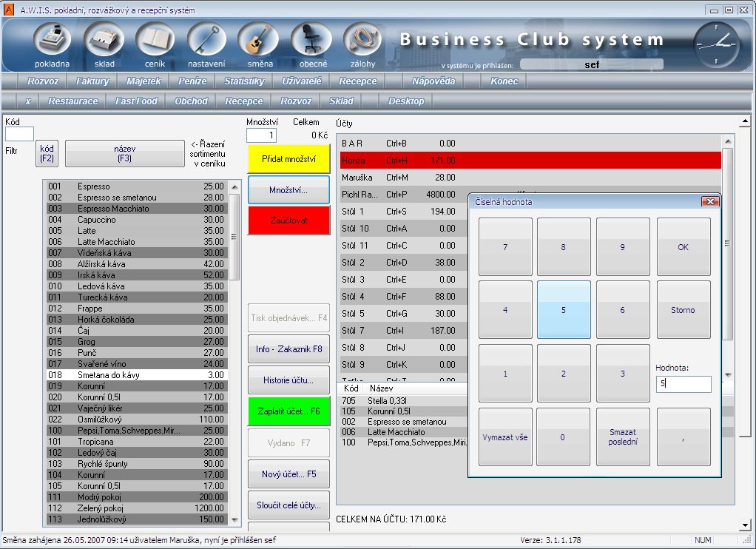Switch to the Fast Food tab
756x549 pixels.
[136, 101]
